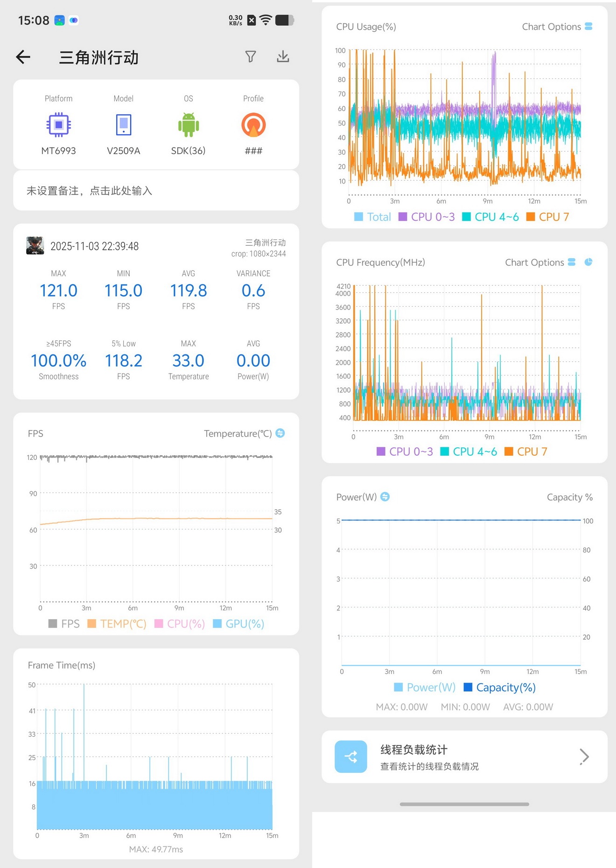This screenshot has width=616, height=868.
Task: Click the memo note input field
Action: tap(156, 191)
